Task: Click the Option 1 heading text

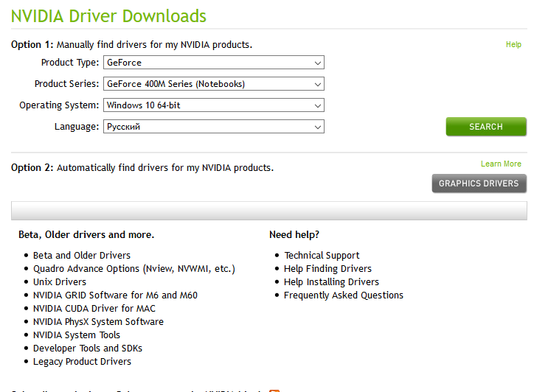Action: point(131,45)
